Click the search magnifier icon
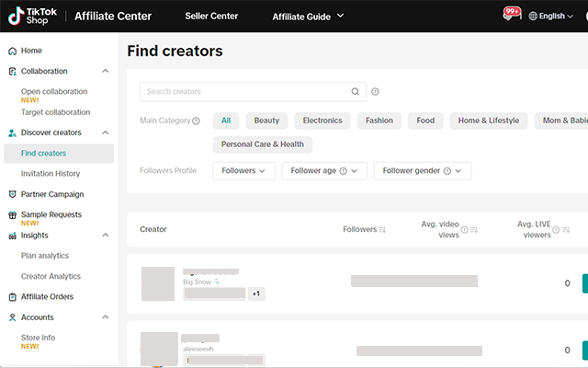Screen dimensions: 588x368 coord(356,92)
